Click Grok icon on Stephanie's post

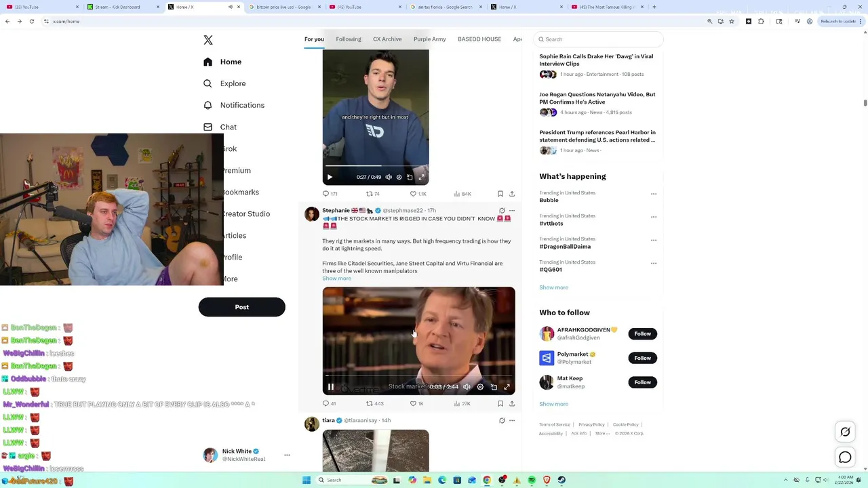coord(502,211)
